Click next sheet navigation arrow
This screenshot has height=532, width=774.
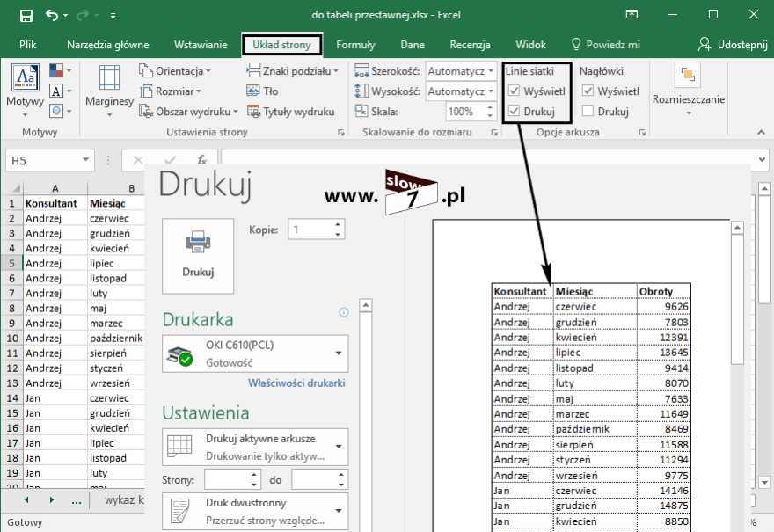51,500
